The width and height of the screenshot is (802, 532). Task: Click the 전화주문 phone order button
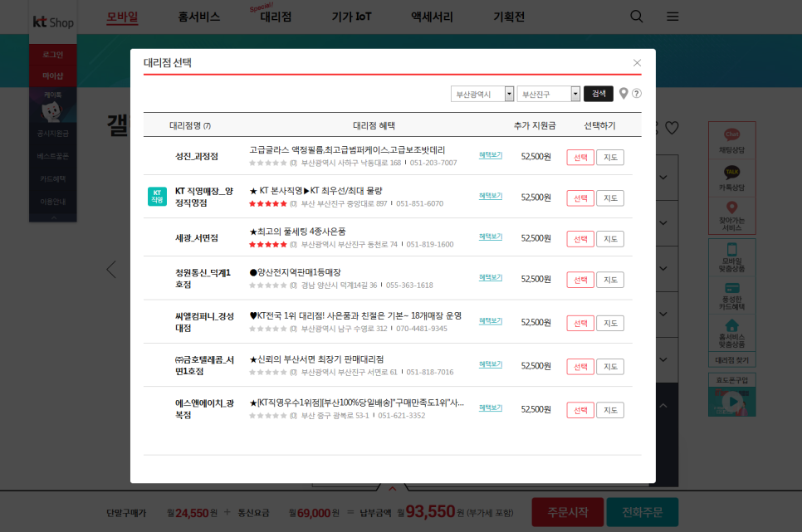pos(643,512)
